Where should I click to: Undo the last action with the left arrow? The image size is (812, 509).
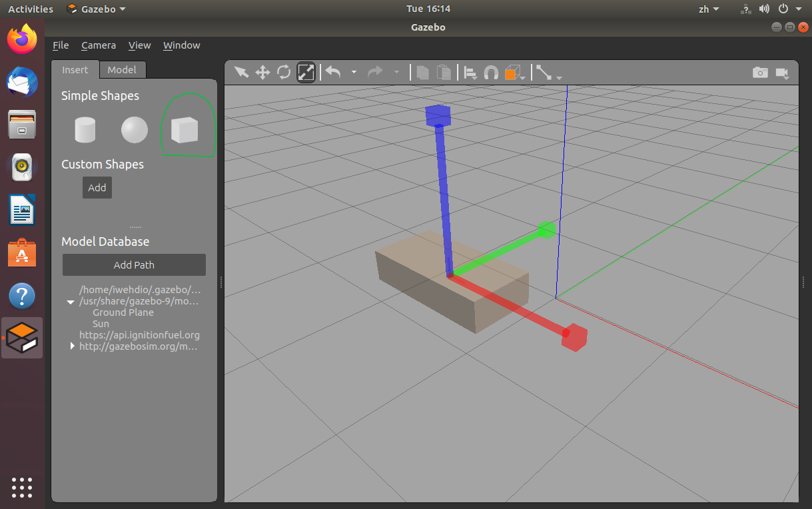(x=333, y=72)
